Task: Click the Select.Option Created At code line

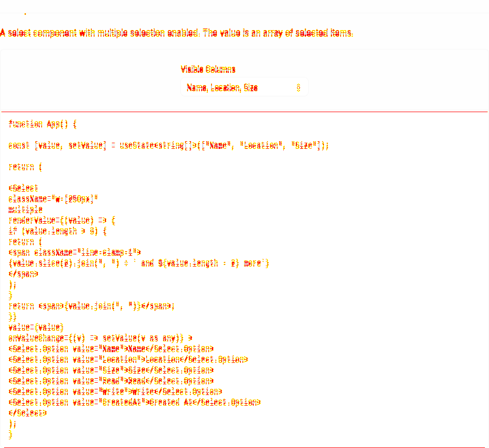Action: click(134, 403)
